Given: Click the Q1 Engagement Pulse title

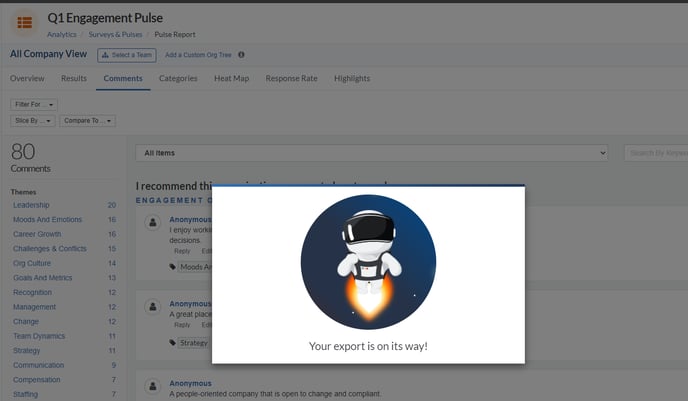Looking at the screenshot, I should tap(105, 18).
